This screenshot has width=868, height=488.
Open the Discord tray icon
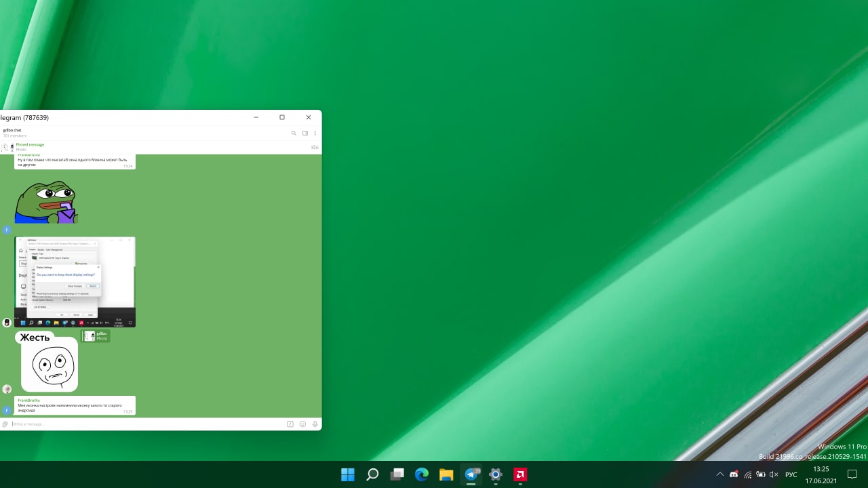[x=734, y=474]
